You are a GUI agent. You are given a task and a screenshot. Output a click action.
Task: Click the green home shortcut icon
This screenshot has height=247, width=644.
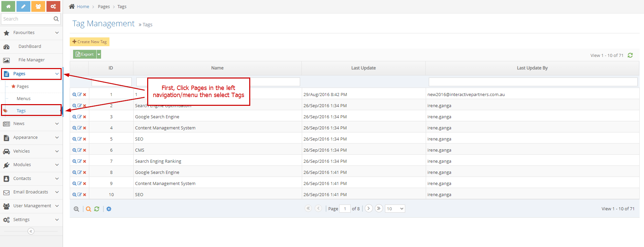point(8,6)
